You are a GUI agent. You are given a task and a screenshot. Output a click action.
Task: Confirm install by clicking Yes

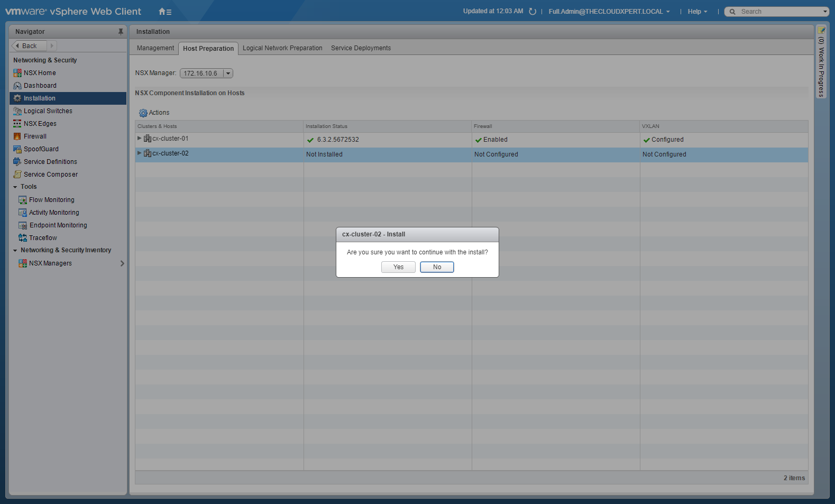[x=398, y=267]
